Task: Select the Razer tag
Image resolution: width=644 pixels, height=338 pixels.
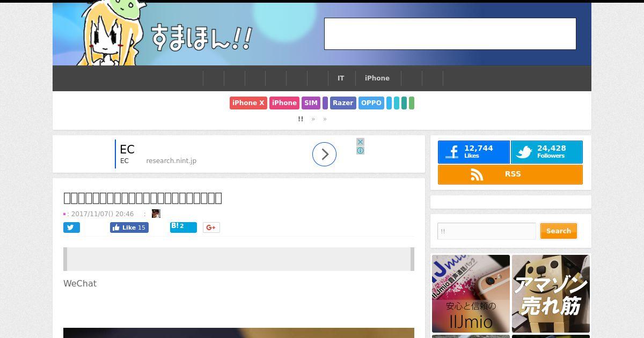Action: tap(343, 103)
